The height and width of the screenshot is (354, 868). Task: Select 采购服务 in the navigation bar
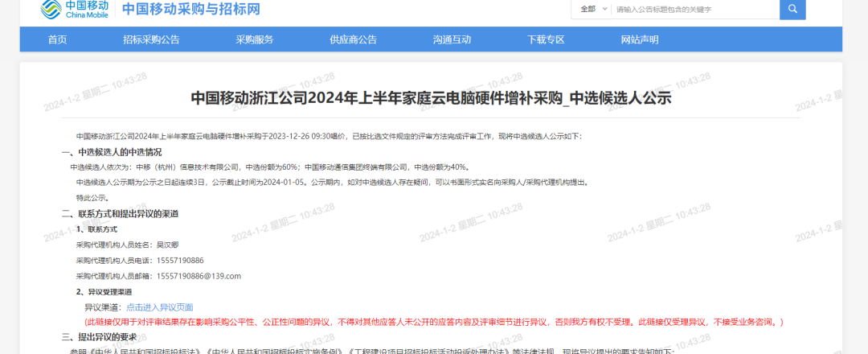[x=254, y=39]
